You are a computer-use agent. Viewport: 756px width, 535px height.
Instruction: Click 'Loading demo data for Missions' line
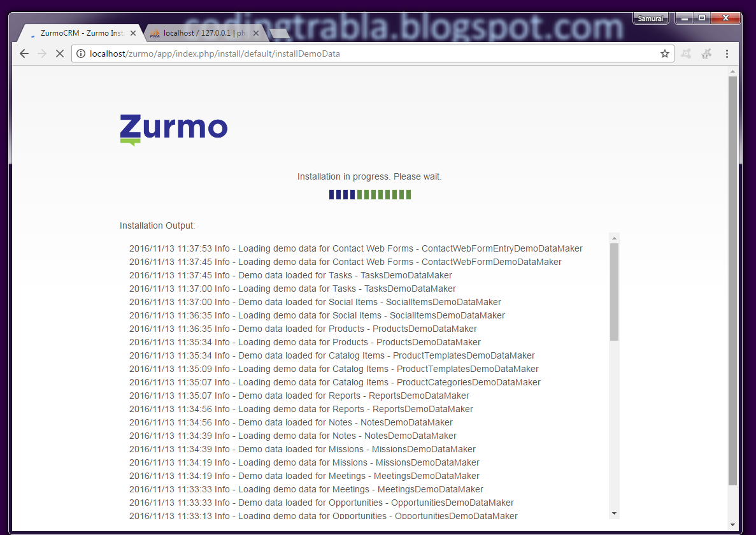pyautogui.click(x=304, y=462)
